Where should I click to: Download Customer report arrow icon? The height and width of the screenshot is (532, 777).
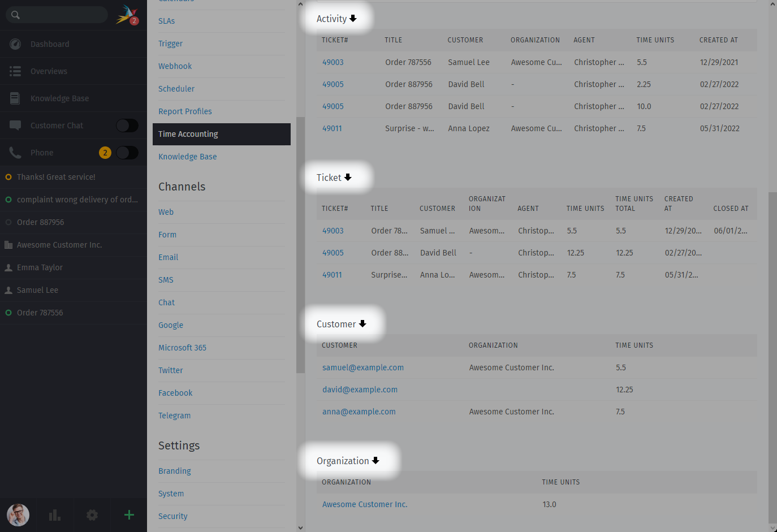(362, 324)
